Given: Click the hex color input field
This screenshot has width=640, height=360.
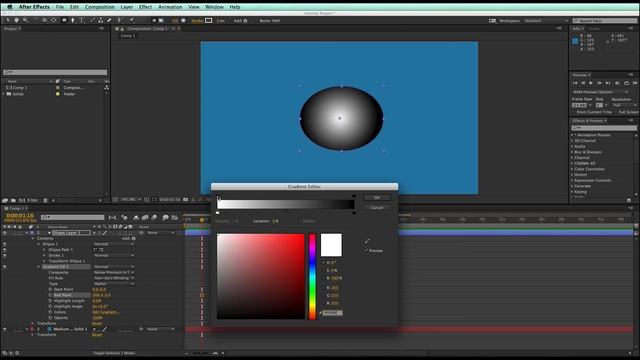Looking at the screenshot, I should click(333, 313).
